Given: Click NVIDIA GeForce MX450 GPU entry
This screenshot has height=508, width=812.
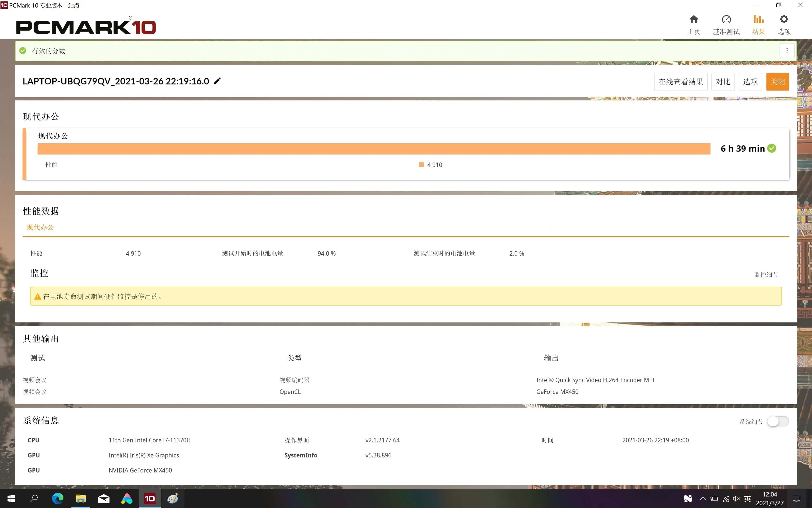Looking at the screenshot, I should coord(140,470).
